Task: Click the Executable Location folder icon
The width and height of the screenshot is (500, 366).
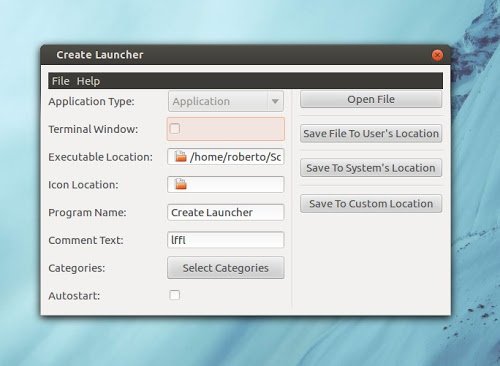Action: (x=180, y=156)
